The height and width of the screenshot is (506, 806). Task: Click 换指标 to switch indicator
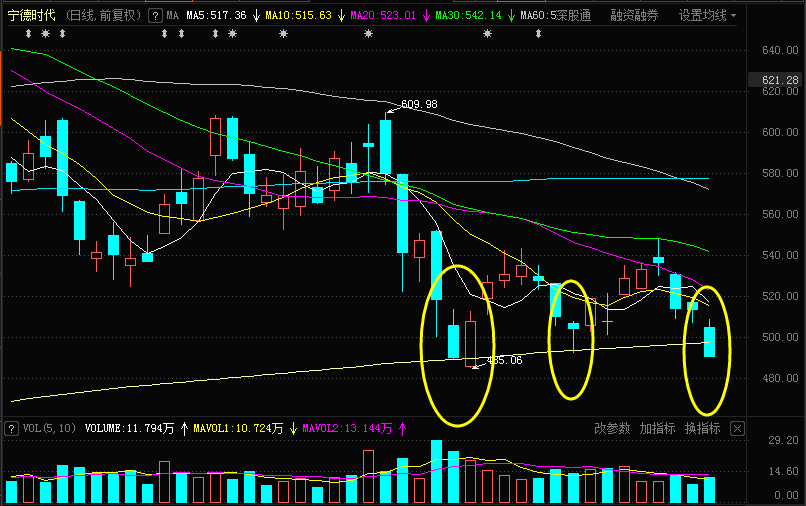702,428
